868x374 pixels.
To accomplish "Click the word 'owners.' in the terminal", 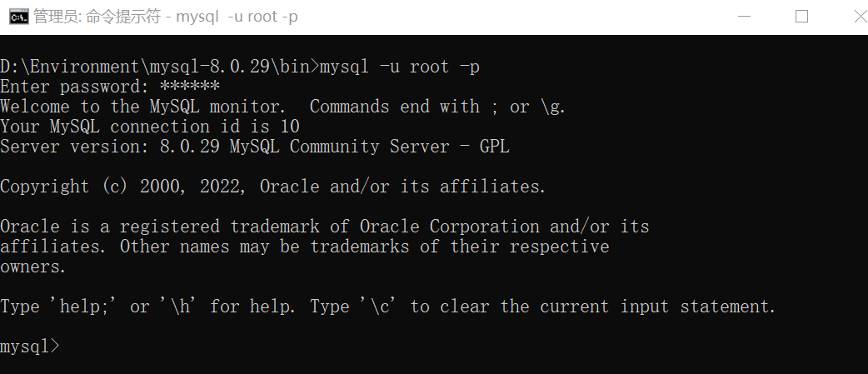I will tap(33, 267).
